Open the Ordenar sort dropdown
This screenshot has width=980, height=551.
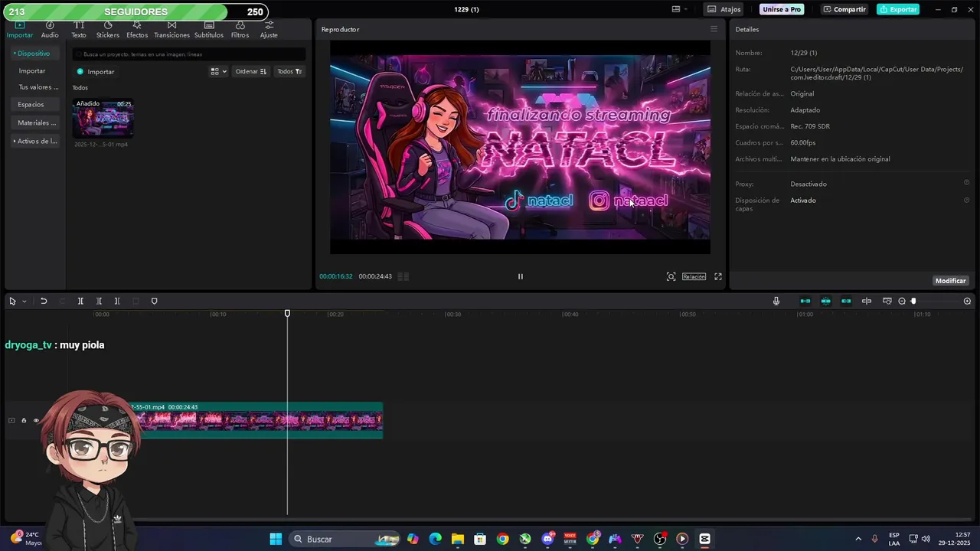pyautogui.click(x=250, y=71)
